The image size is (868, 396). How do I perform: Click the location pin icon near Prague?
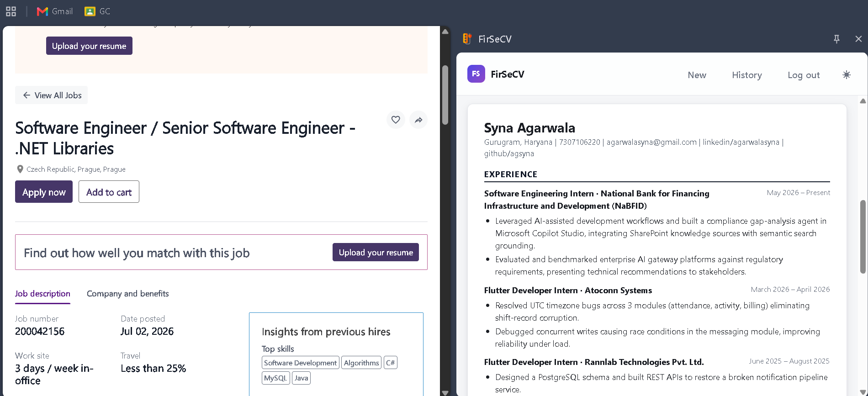(20, 169)
